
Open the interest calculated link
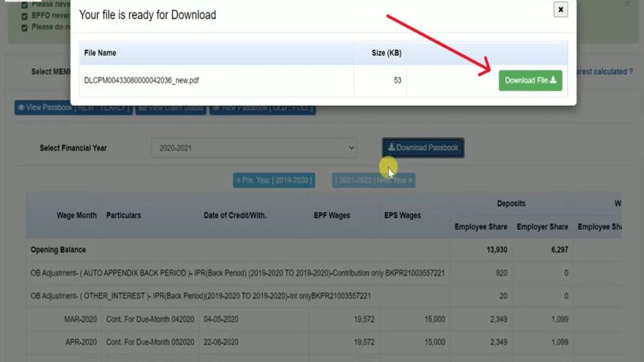(604, 72)
